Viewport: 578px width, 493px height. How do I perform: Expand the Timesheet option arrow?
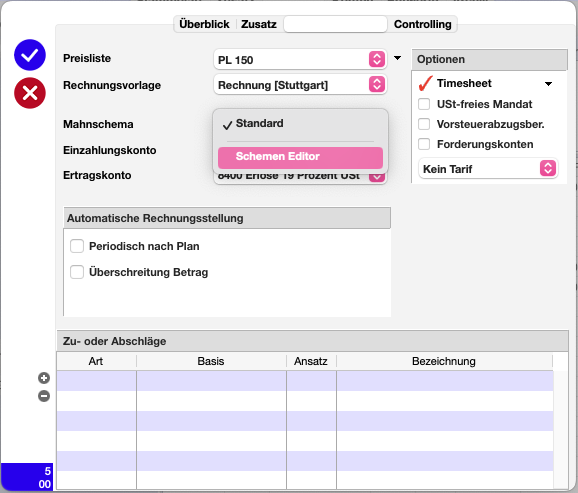[x=549, y=84]
